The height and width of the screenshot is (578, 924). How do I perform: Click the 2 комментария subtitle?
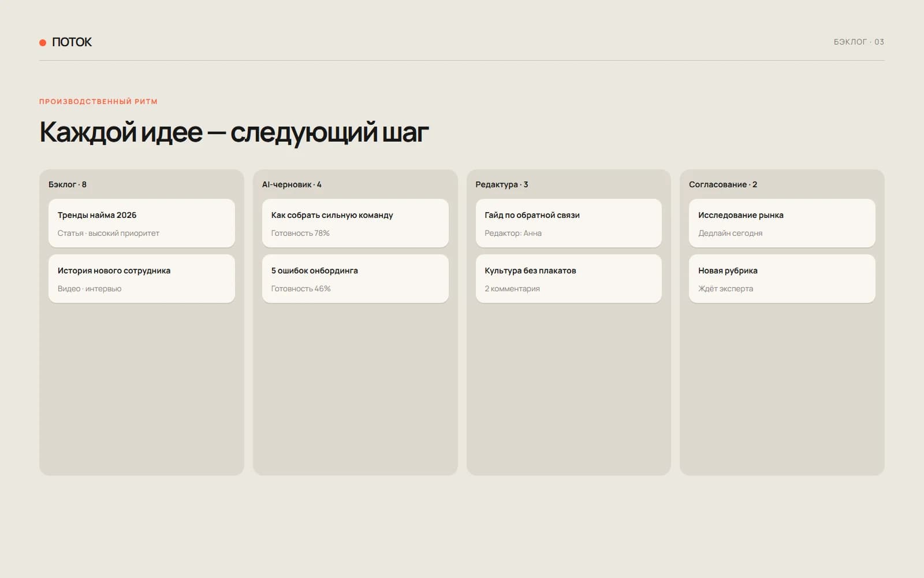click(x=512, y=288)
